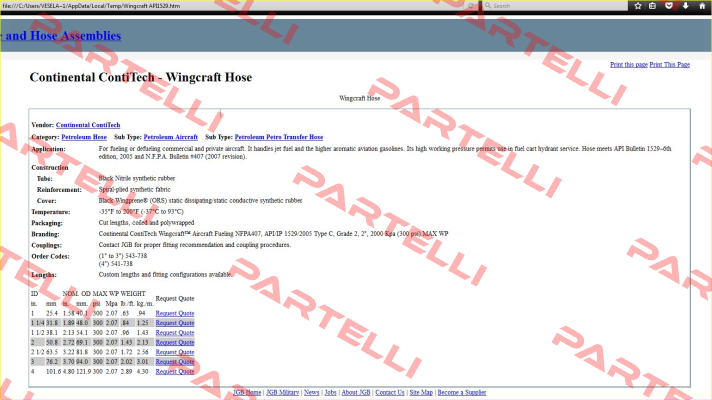Screen dimensions: 712x400
Task: Request Quote for the 2 1/2 inch hose
Action: 175,352
